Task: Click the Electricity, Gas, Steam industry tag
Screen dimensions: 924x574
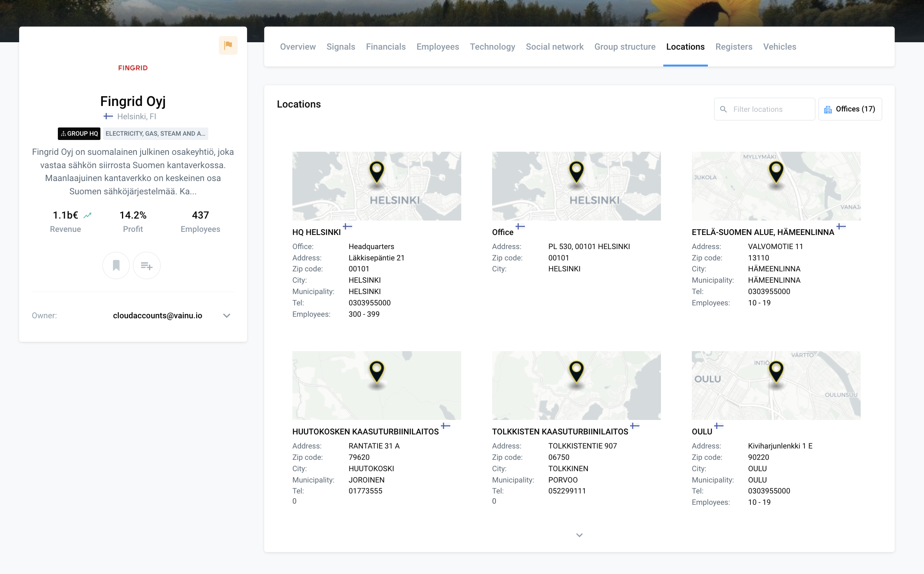Action: [x=156, y=134]
